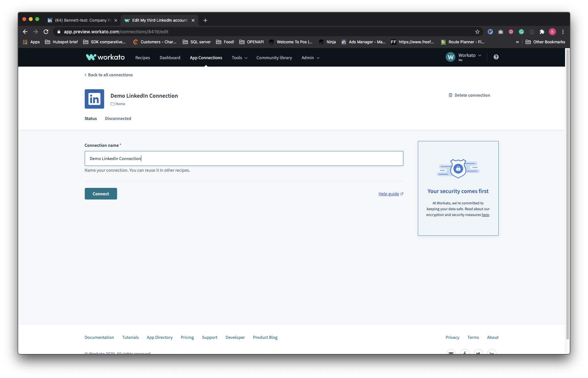The width and height of the screenshot is (588, 378).
Task: Open the Admin dropdown
Action: [310, 58]
